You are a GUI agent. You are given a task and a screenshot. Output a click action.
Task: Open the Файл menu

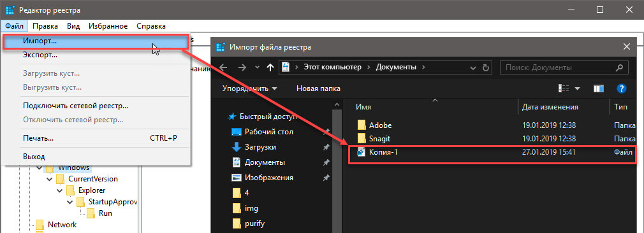click(15, 26)
